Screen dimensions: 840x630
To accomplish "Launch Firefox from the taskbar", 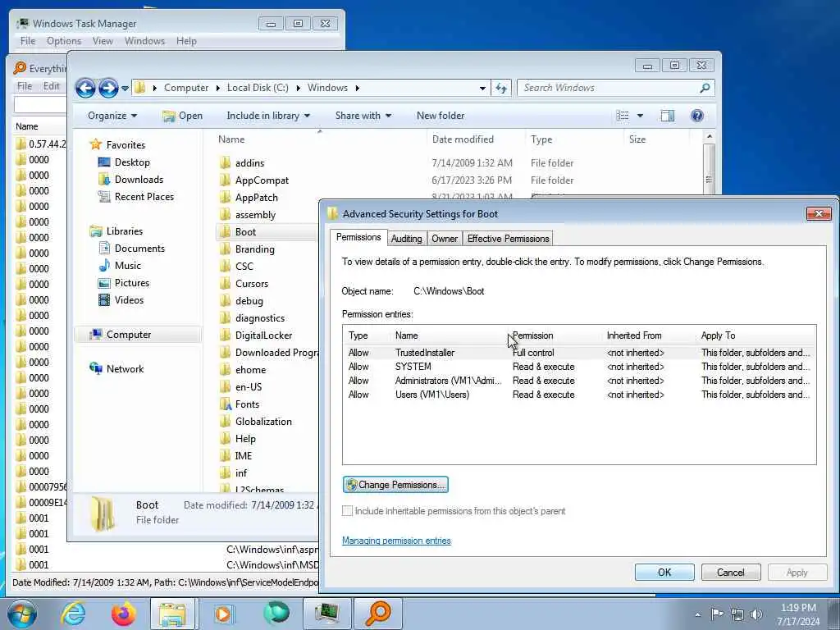I will (123, 614).
